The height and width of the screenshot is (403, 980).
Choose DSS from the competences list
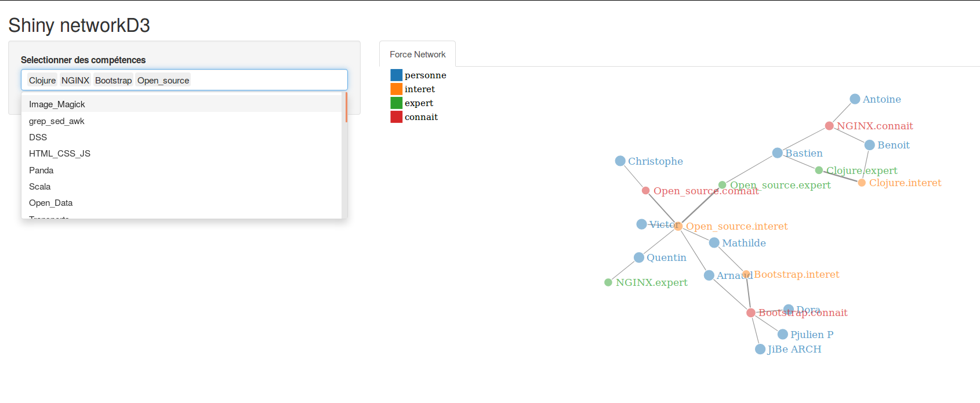[x=182, y=137]
